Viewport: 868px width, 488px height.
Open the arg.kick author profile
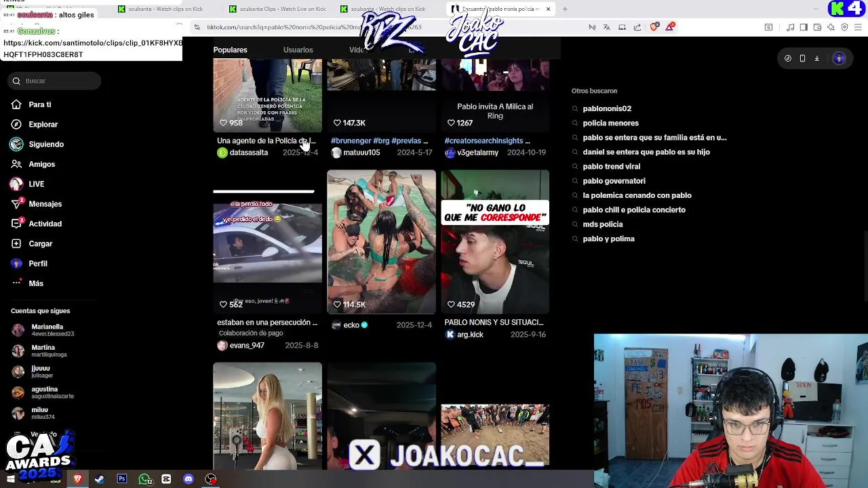(469, 335)
